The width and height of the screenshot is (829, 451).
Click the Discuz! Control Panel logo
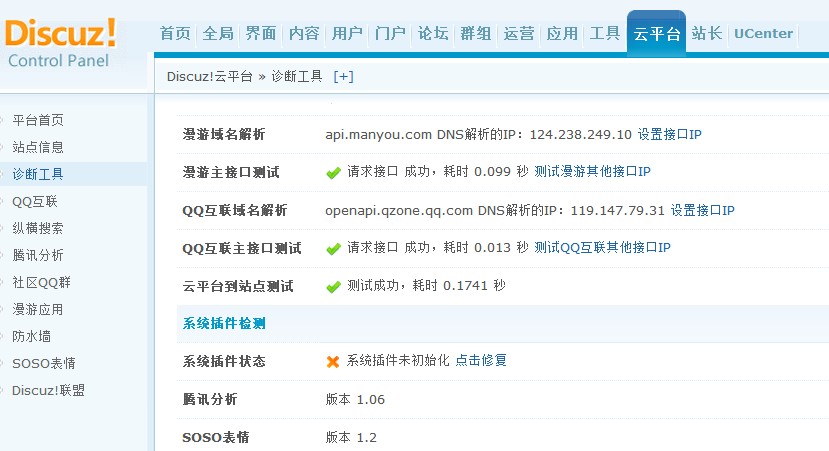[60, 43]
